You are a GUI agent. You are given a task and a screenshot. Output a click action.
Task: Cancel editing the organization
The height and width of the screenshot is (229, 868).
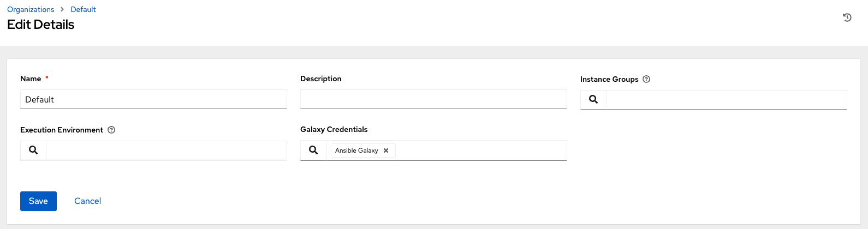(x=87, y=201)
